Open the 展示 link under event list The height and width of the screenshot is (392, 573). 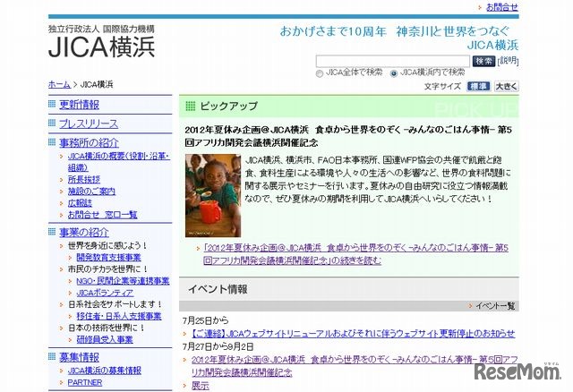(x=201, y=386)
